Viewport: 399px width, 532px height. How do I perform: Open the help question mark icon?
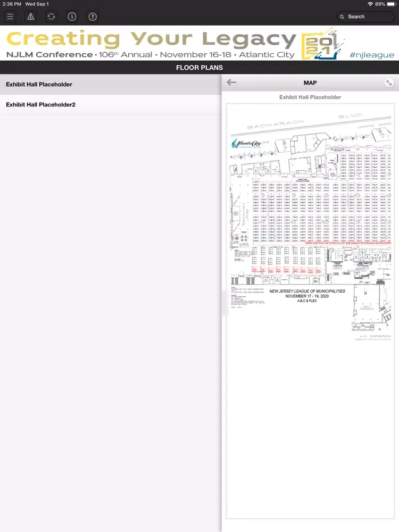pyautogui.click(x=92, y=16)
